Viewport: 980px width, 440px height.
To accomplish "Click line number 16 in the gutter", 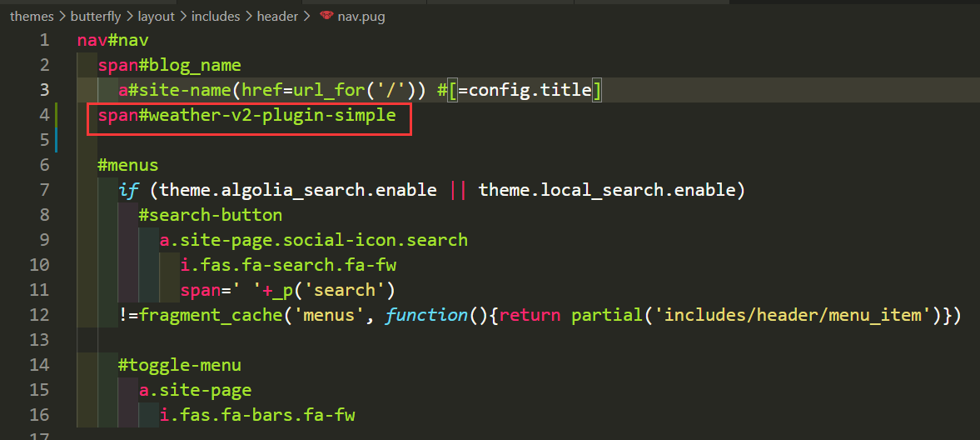I will [x=39, y=415].
